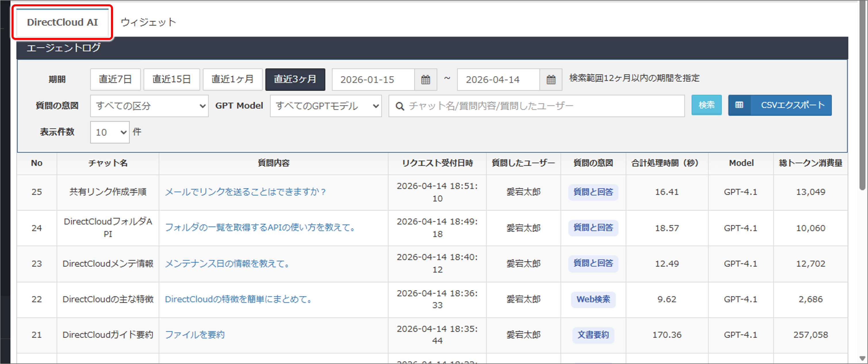Image resolution: width=868 pixels, height=364 pixels.
Task: Click chat name DirectCloudメンテ情報
Action: pyautogui.click(x=108, y=264)
